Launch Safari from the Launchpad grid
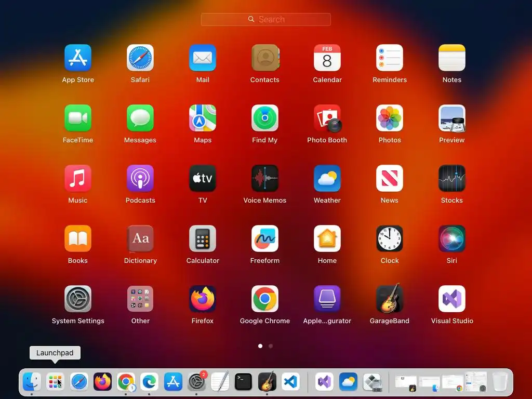The image size is (532, 399). pos(140,58)
